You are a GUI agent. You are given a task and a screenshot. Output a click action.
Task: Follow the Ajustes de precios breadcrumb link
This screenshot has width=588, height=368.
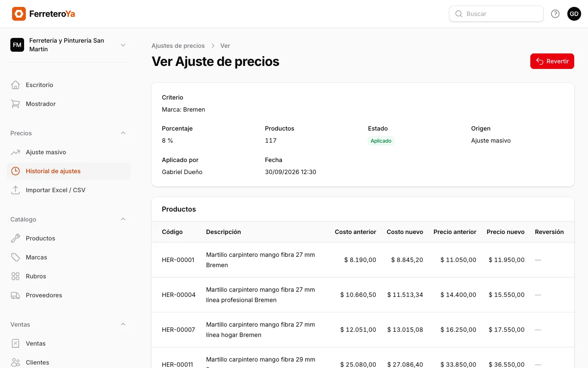click(178, 46)
